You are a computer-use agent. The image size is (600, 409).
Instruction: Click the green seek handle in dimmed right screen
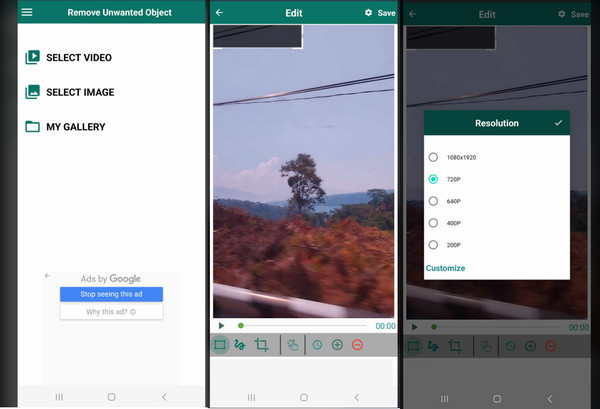[434, 327]
